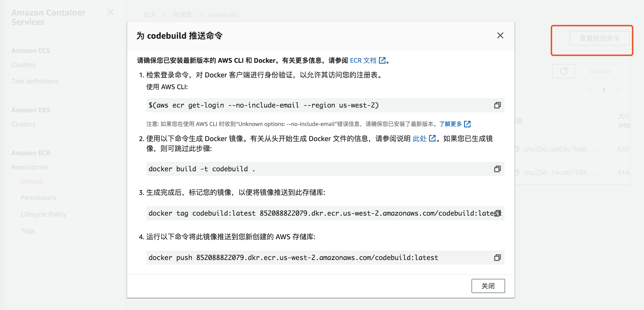Image resolution: width=644 pixels, height=310 pixels.
Task: Click page number 1 in pagination
Action: pyautogui.click(x=604, y=90)
